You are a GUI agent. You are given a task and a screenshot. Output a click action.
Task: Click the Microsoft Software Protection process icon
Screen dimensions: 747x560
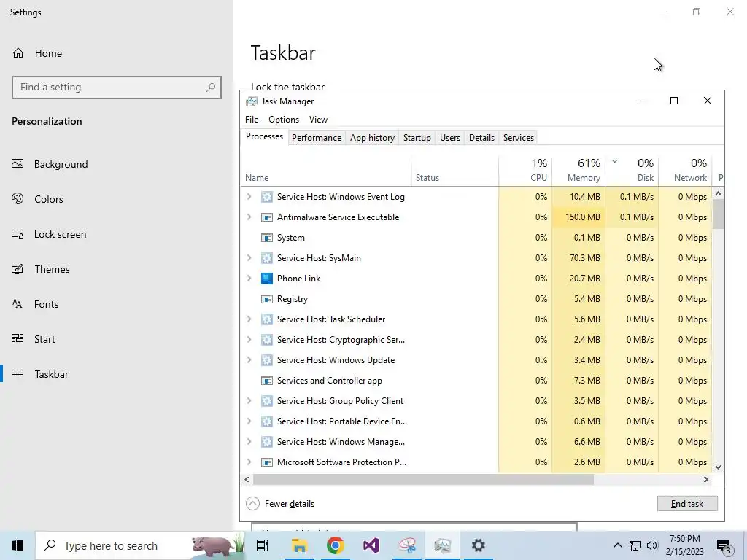pos(267,462)
